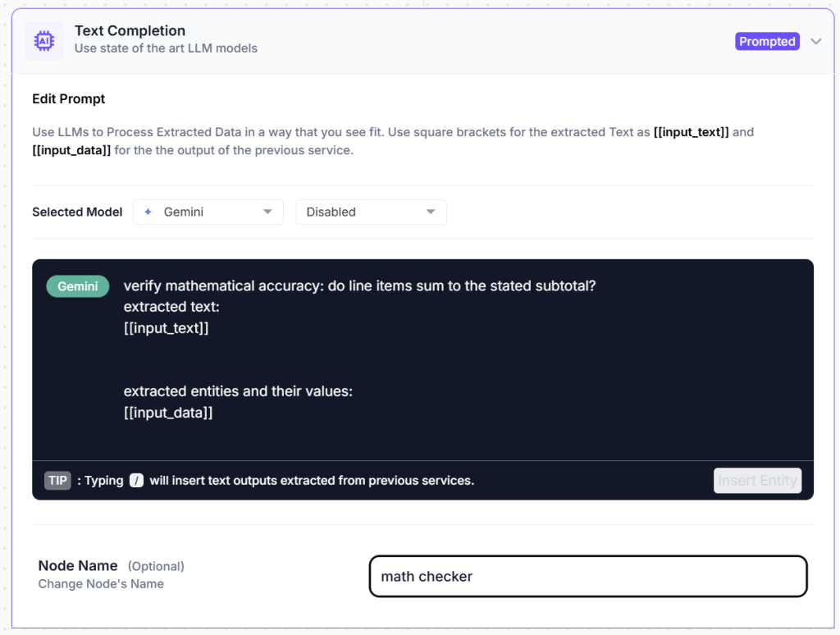Viewport: 840px width, 635px height.
Task: Click the Text Completion header title
Action: [x=130, y=31]
